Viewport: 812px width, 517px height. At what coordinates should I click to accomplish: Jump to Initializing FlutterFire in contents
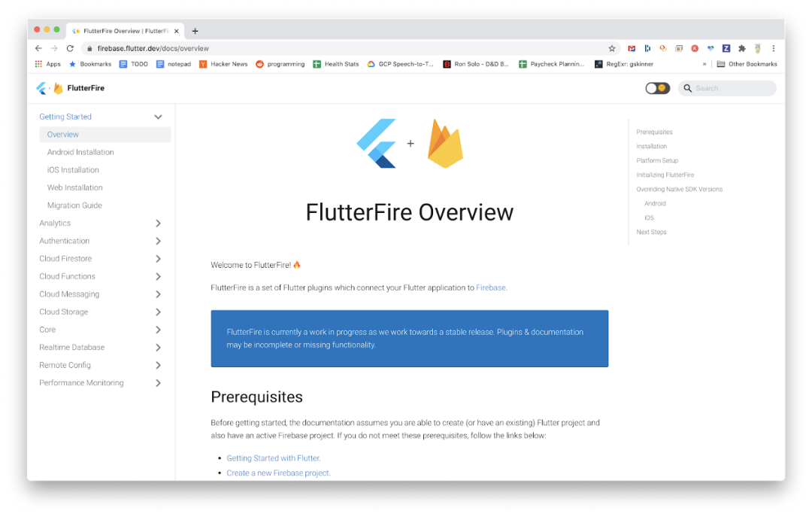click(665, 175)
